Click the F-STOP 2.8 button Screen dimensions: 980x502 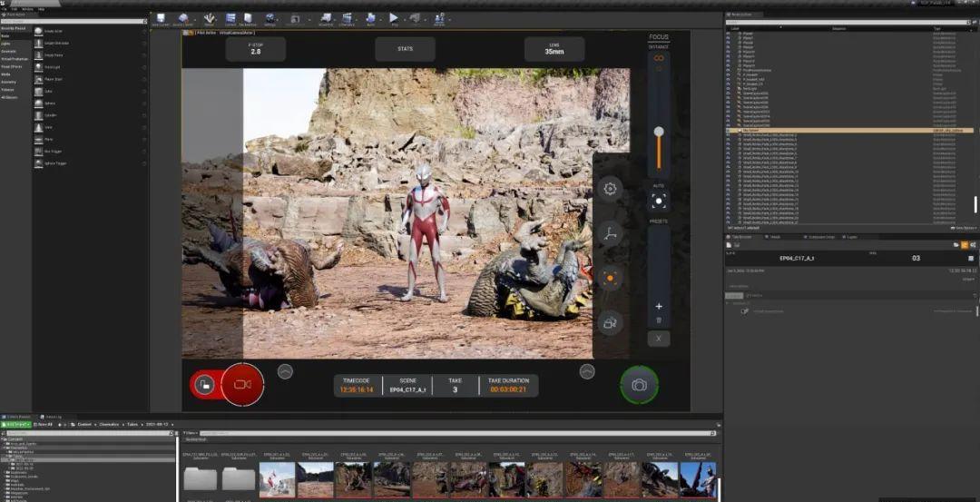[x=256, y=49]
